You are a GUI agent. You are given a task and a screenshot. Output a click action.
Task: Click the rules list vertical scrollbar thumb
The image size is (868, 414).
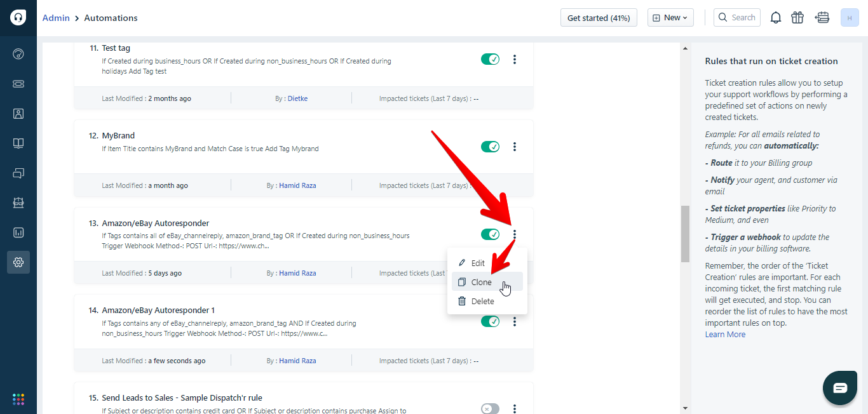tap(685, 234)
